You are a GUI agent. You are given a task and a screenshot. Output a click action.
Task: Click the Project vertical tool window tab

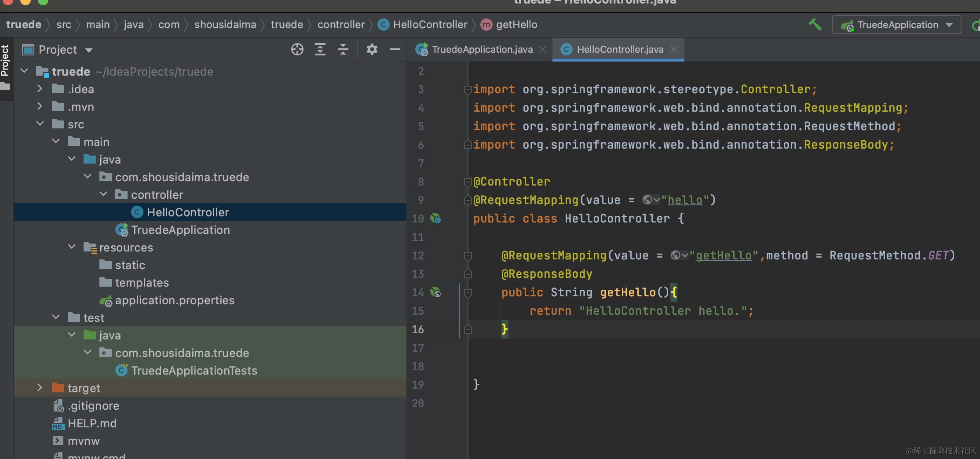5,61
